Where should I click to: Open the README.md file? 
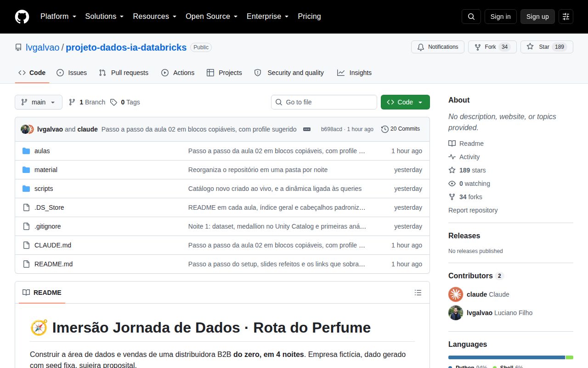click(53, 264)
